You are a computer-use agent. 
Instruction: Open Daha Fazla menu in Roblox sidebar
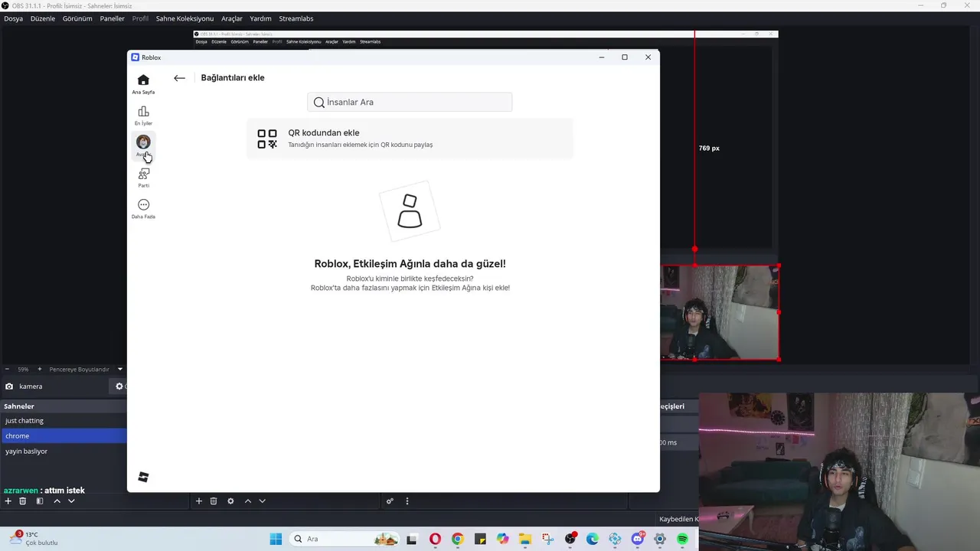[143, 209]
